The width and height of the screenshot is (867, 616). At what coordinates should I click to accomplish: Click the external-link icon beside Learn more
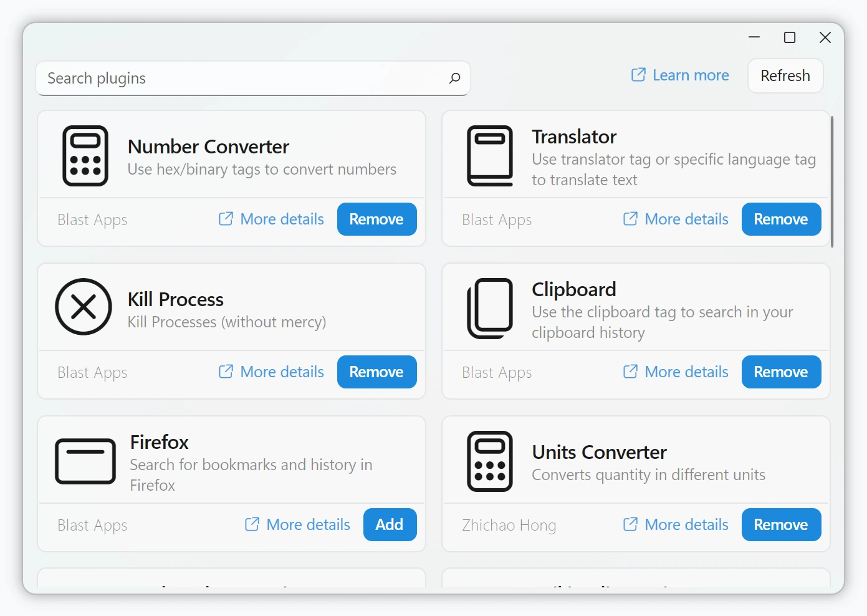637,74
